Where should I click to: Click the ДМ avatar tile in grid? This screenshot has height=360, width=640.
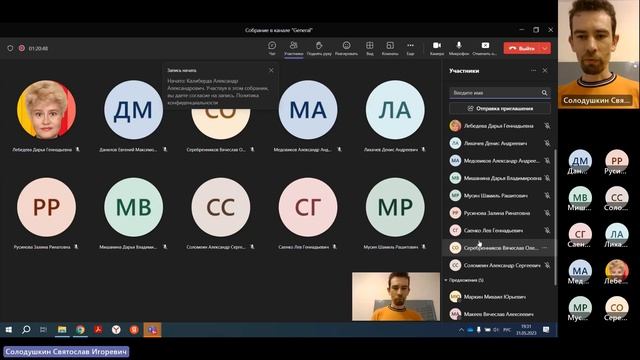tap(133, 109)
